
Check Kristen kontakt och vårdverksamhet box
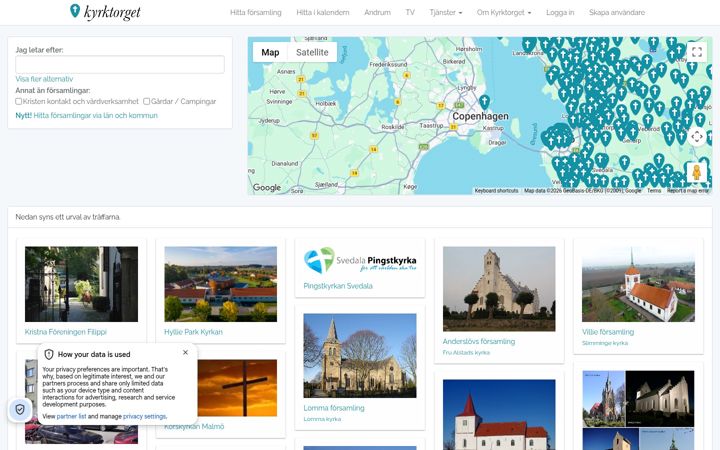pyautogui.click(x=18, y=101)
